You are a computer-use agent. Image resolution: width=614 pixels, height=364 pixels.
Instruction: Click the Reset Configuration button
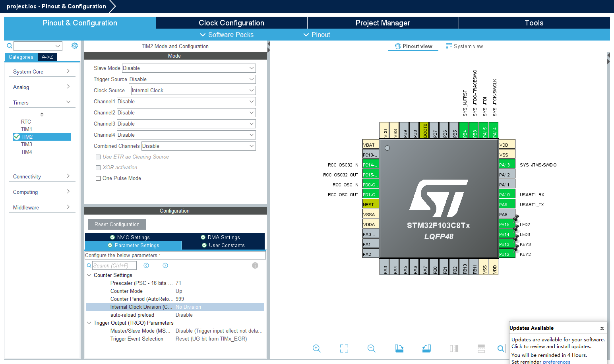tap(117, 224)
